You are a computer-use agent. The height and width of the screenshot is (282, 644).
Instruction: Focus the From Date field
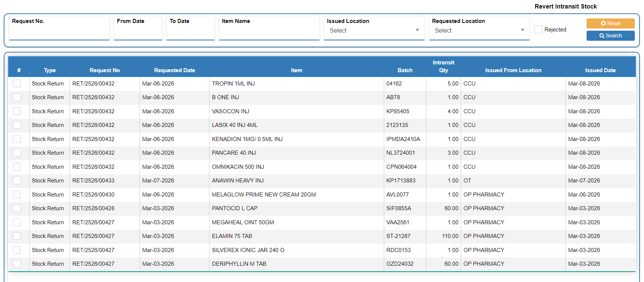point(138,32)
